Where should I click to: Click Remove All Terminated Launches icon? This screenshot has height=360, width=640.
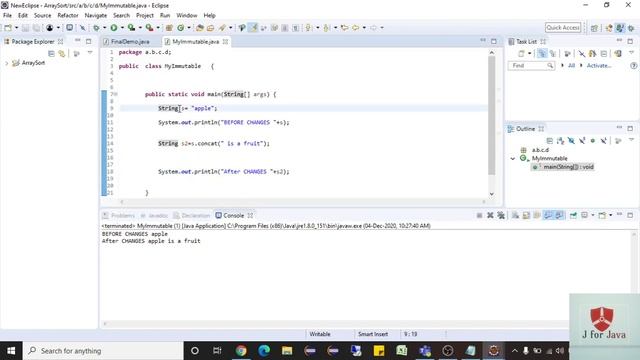pyautogui.click(x=501, y=215)
